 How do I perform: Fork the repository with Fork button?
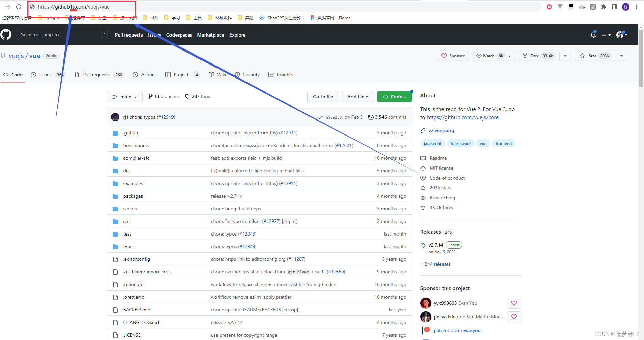[539, 56]
